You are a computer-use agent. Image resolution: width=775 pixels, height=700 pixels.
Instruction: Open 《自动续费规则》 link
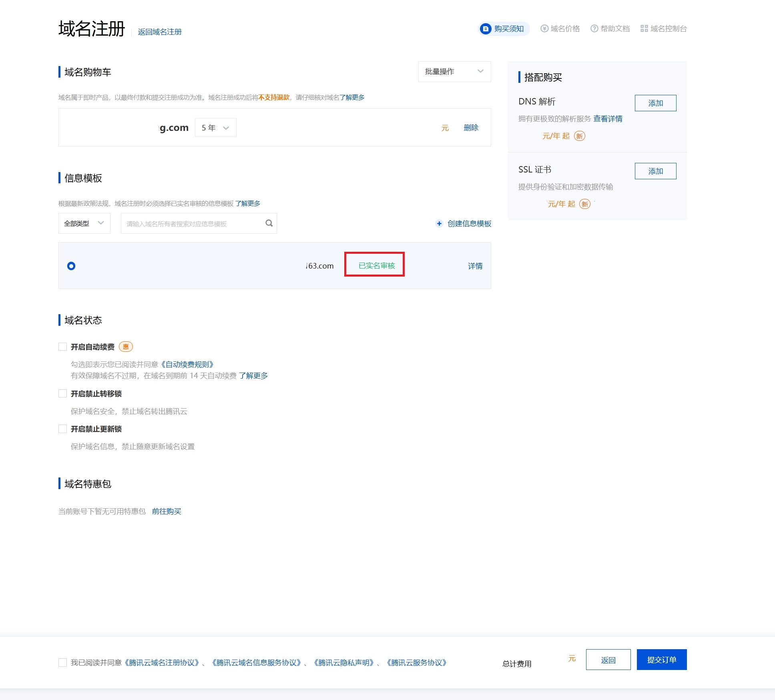187,364
